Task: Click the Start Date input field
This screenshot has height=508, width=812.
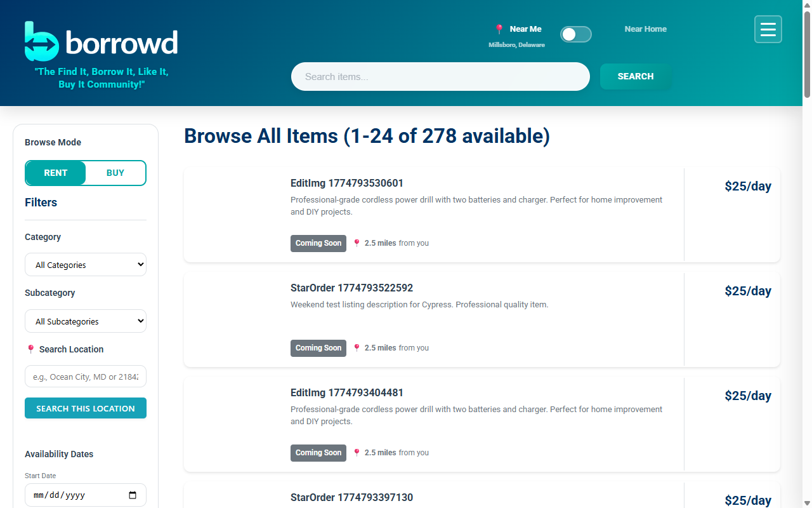Action: pos(86,495)
